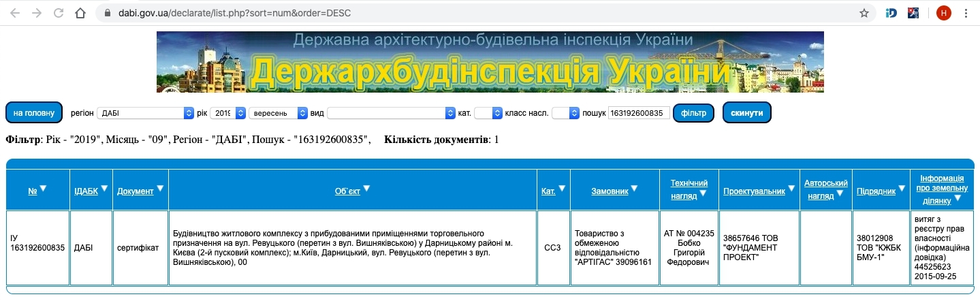Open the вид document type dropdown

point(392,113)
